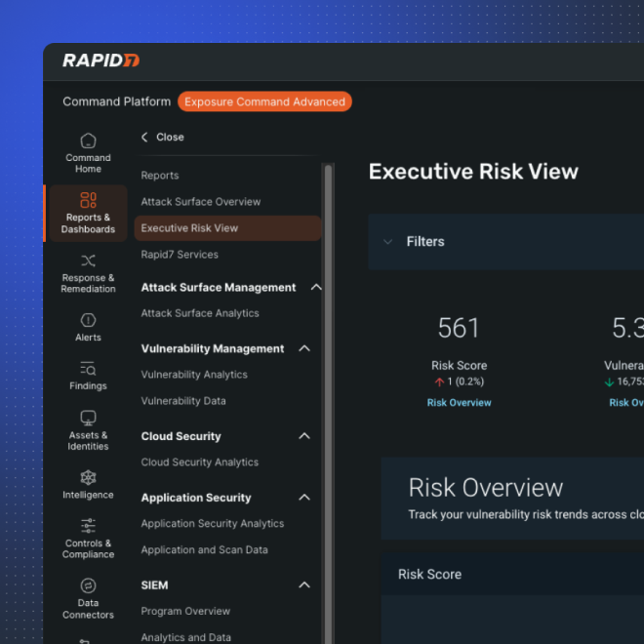
Task: Click the Command Platform label
Action: tap(117, 101)
